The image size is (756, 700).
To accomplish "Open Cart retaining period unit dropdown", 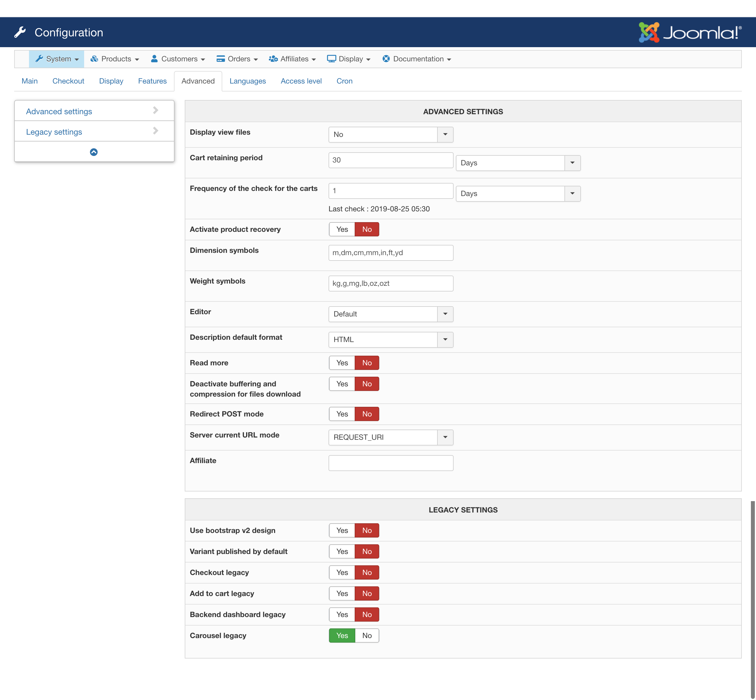I will tap(518, 163).
